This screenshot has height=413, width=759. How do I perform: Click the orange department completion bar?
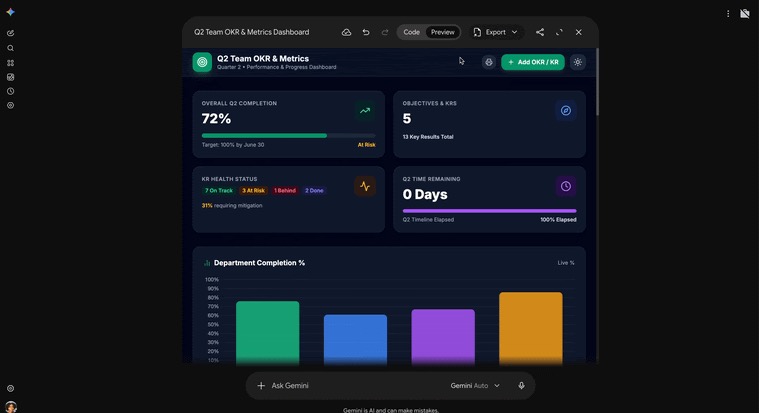click(531, 327)
